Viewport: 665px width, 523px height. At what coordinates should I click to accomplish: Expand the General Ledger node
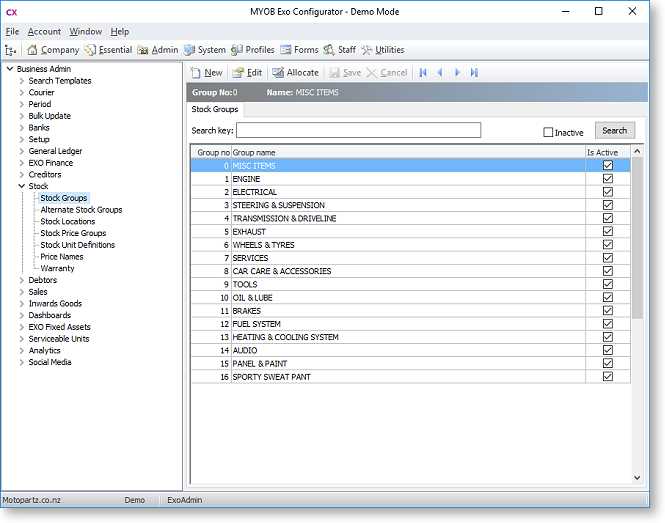coord(22,151)
